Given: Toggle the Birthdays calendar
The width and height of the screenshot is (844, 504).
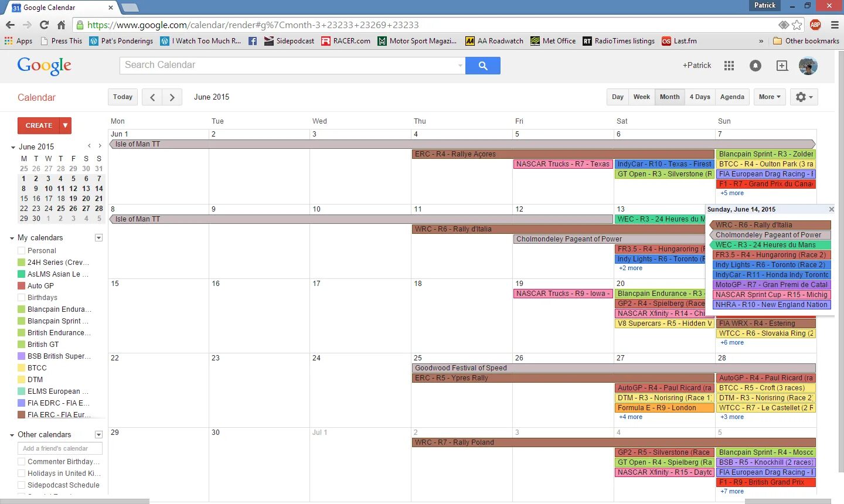Looking at the screenshot, I should tap(22, 297).
